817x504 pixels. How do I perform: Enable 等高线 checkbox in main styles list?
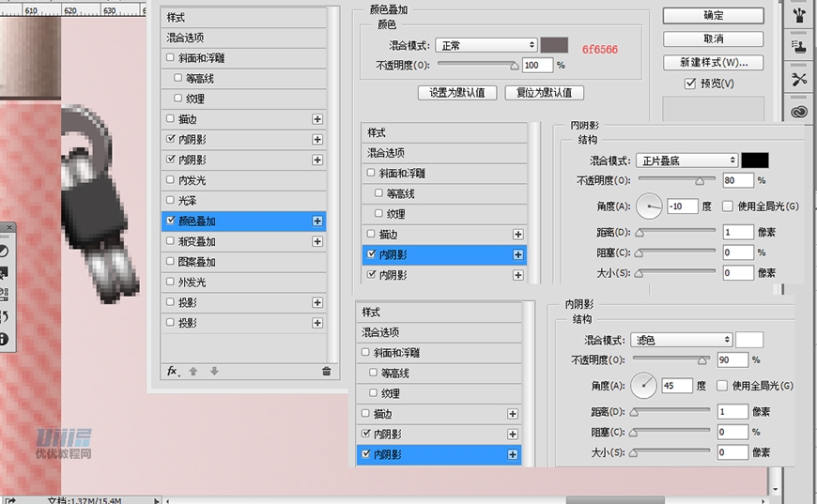click(x=177, y=78)
